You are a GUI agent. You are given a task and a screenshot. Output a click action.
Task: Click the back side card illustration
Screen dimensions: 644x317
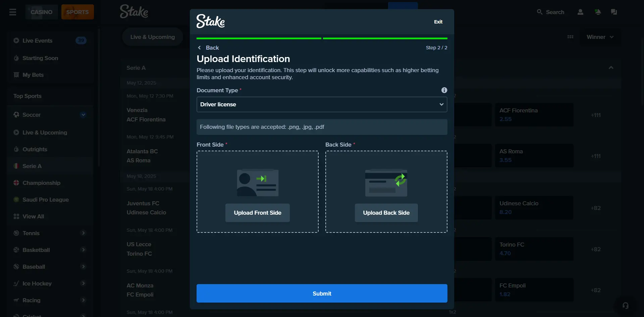pyautogui.click(x=386, y=183)
